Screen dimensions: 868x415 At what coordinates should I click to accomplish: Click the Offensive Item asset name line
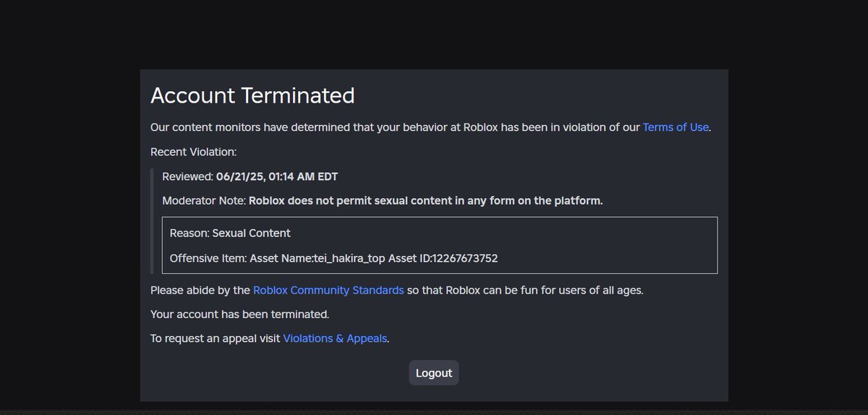tap(333, 258)
